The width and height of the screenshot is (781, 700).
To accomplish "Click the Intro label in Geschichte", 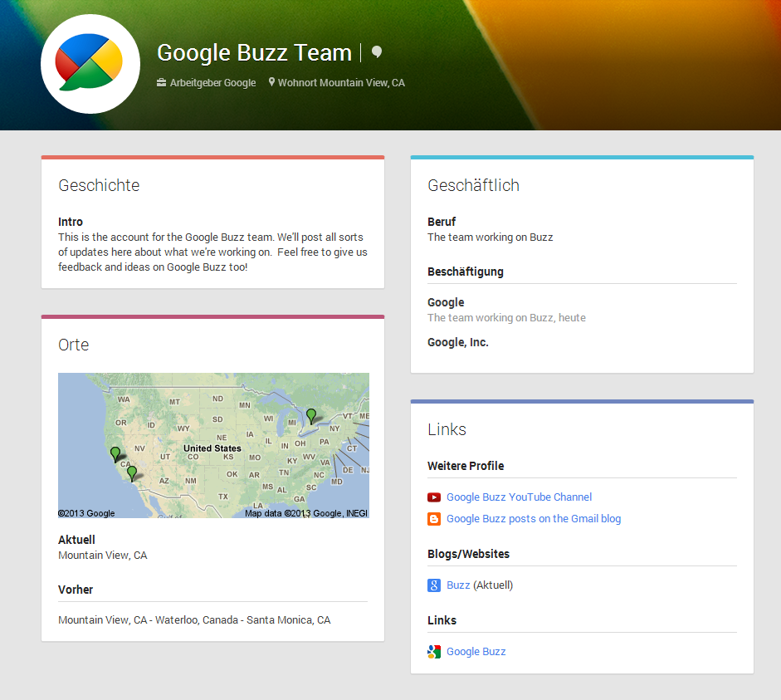I will 71,222.
